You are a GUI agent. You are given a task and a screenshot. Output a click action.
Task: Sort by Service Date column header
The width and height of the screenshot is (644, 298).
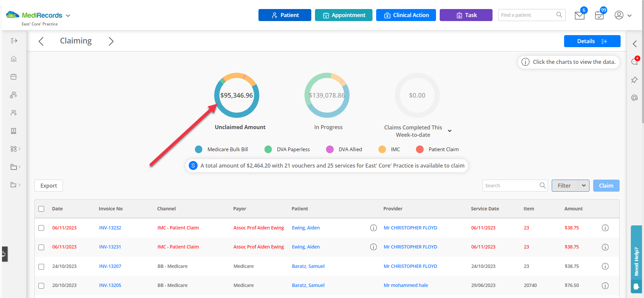[x=485, y=209]
